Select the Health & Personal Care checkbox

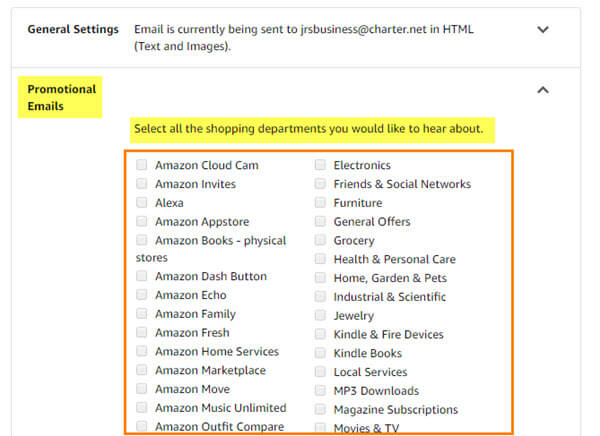point(320,259)
